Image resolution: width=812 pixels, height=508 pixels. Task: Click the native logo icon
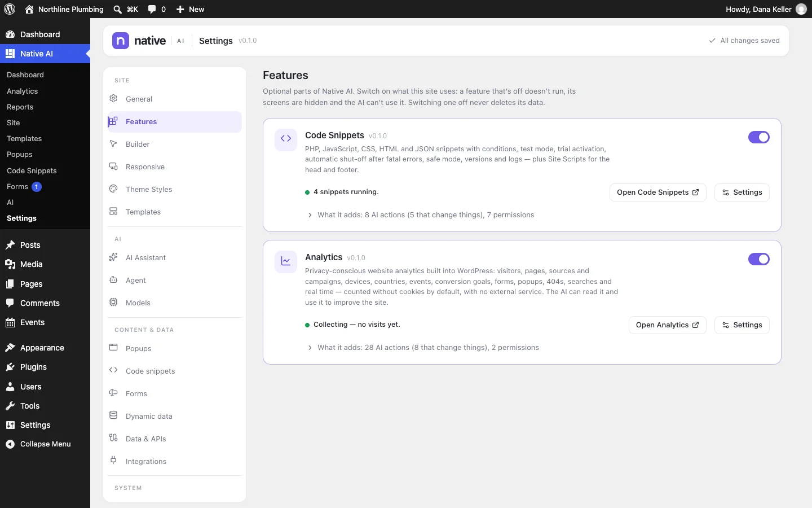tap(121, 41)
